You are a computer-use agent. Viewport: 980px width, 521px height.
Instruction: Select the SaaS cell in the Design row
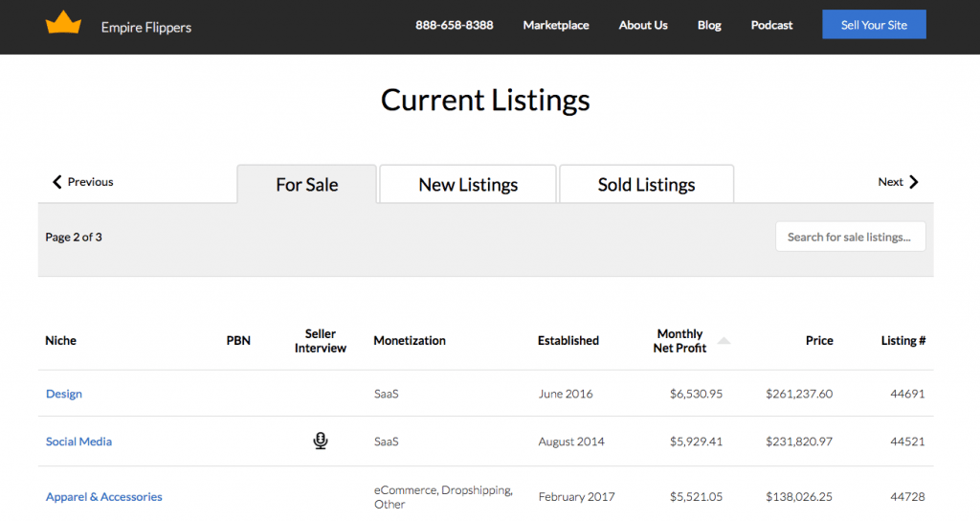(x=387, y=394)
